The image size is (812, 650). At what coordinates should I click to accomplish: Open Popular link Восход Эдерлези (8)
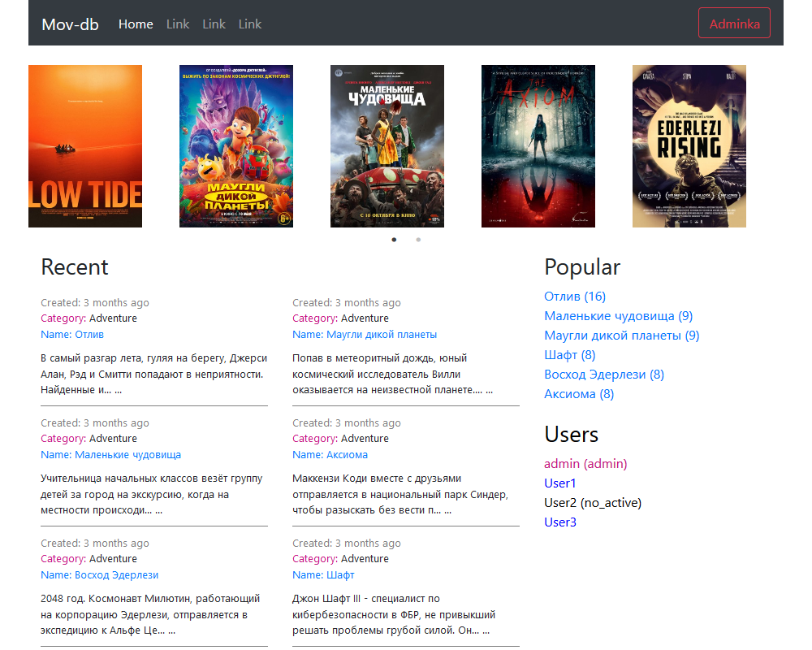tap(604, 375)
